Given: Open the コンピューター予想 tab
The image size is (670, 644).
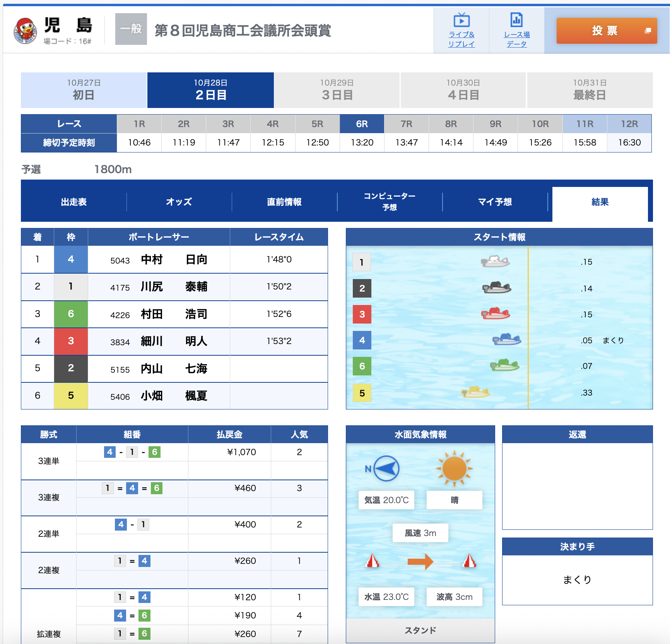Looking at the screenshot, I should (x=390, y=202).
